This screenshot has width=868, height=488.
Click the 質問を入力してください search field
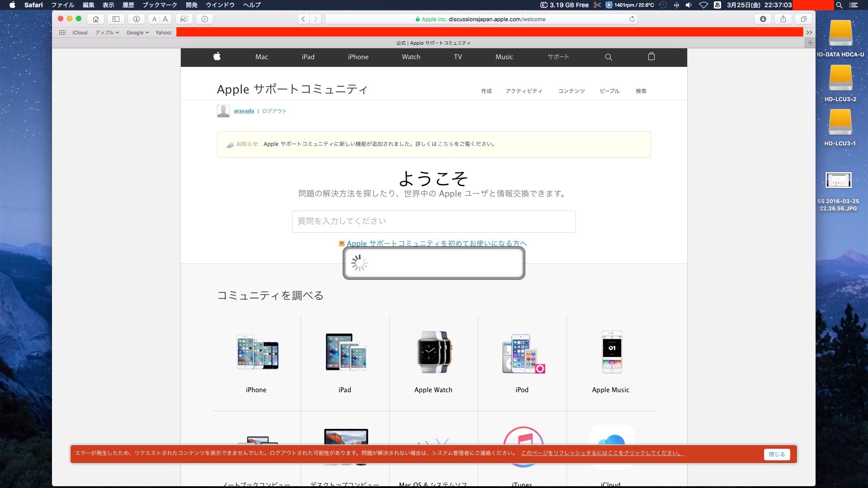click(434, 221)
